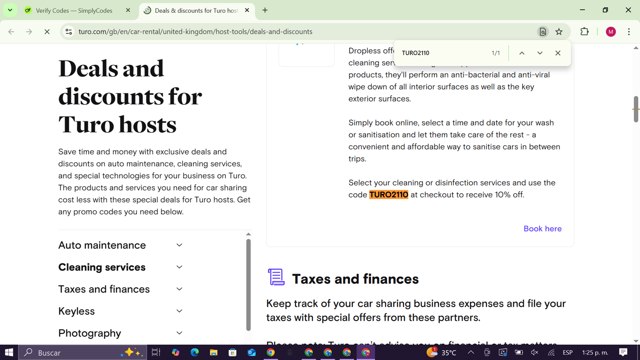Open the Chrome tab search dropdown
640x360 pixels.
tap(10, 10)
